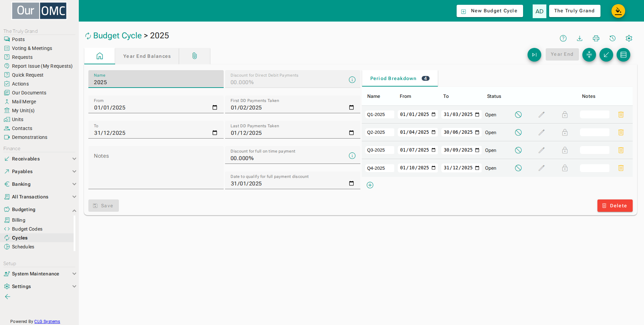This screenshot has height=325, width=644.
Task: Click the list view round teal button
Action: coord(623,55)
